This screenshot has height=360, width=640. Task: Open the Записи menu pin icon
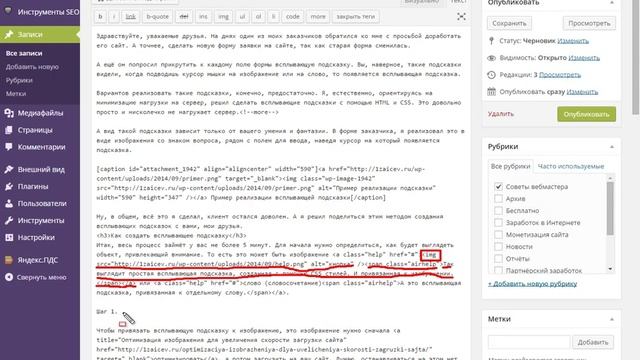(9, 34)
